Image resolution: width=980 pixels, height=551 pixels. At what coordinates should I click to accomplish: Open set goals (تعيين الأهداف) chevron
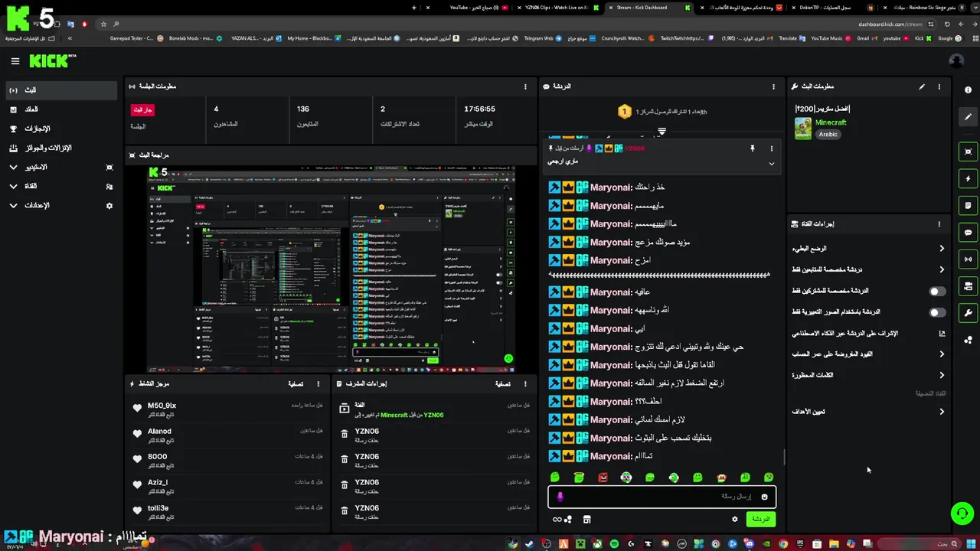pyautogui.click(x=942, y=411)
